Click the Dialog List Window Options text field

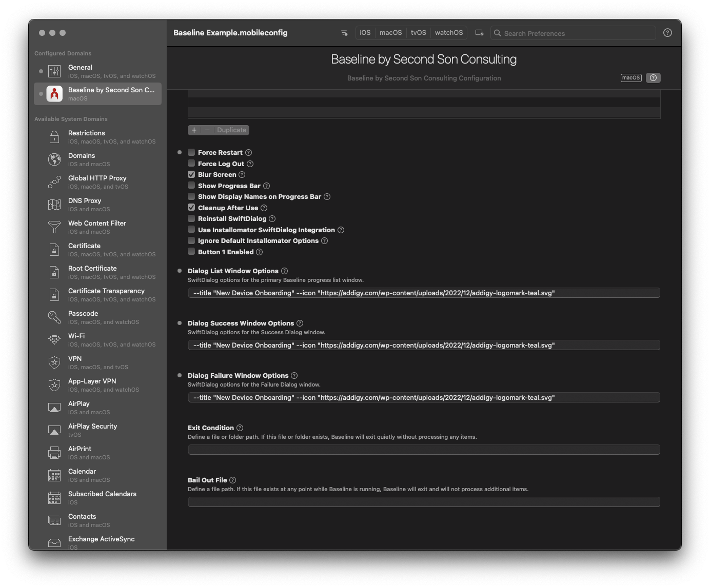click(x=424, y=293)
